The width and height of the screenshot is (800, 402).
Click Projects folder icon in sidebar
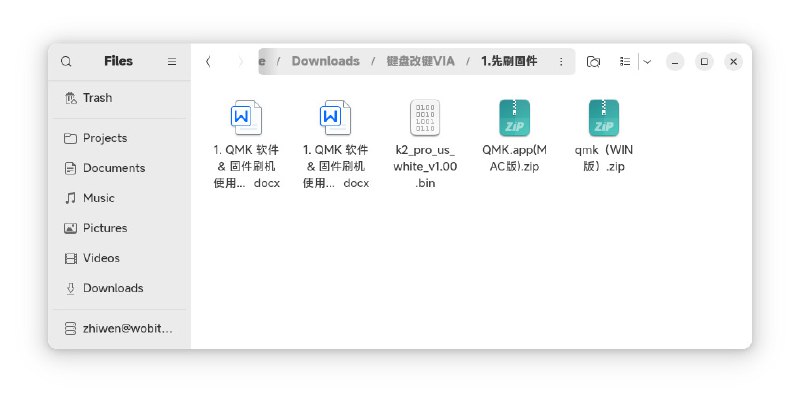click(x=70, y=138)
